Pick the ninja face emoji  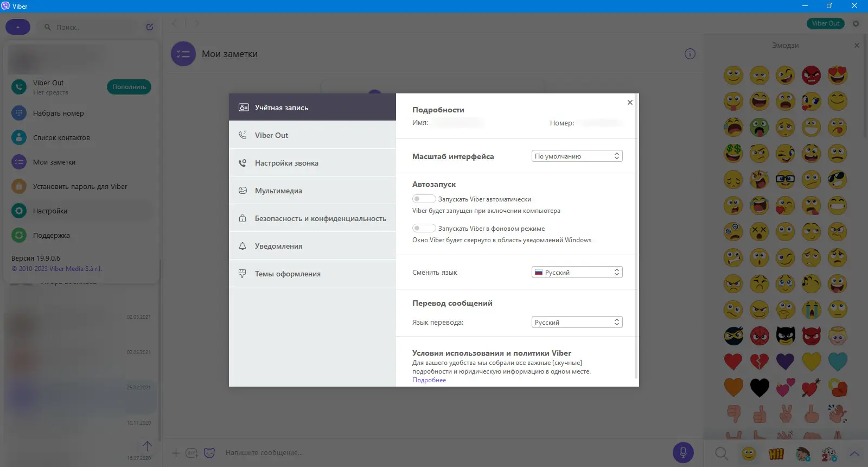(x=733, y=336)
